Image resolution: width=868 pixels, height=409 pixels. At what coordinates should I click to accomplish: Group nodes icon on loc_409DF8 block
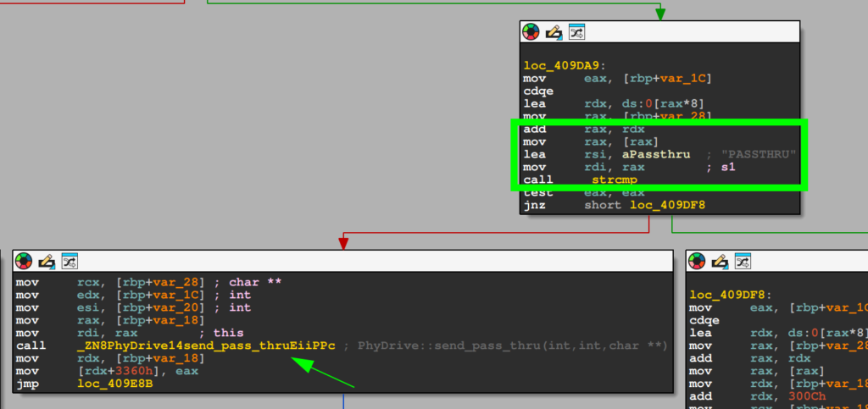pyautogui.click(x=743, y=261)
